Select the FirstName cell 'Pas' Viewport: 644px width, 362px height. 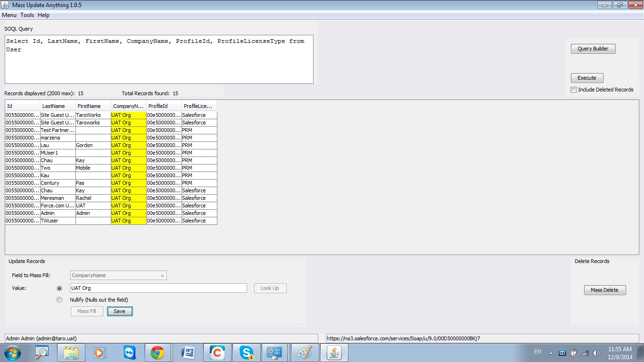point(93,183)
